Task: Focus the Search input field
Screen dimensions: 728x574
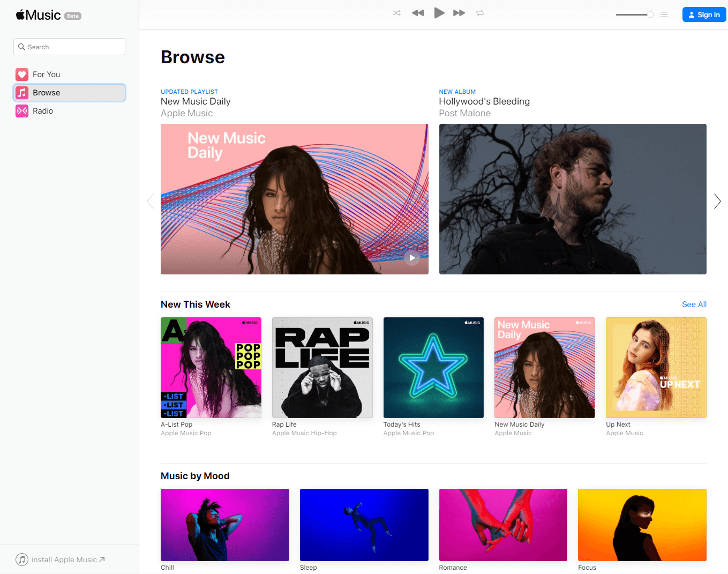Action: (x=69, y=47)
